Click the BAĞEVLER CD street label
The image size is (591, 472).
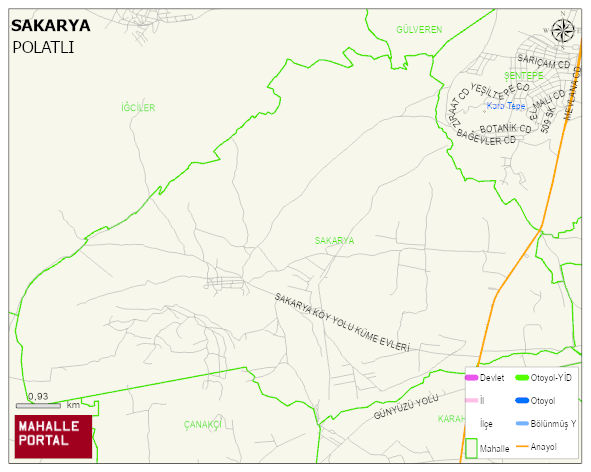coord(486,137)
